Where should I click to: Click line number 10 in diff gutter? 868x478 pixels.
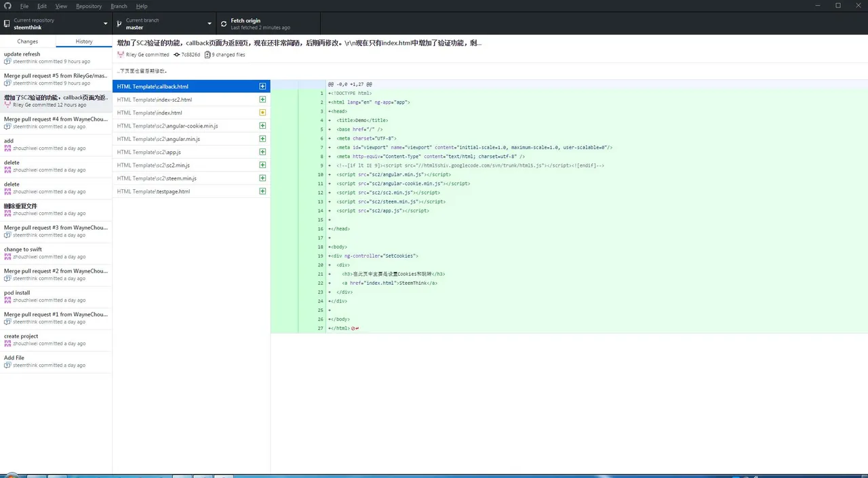coord(321,174)
